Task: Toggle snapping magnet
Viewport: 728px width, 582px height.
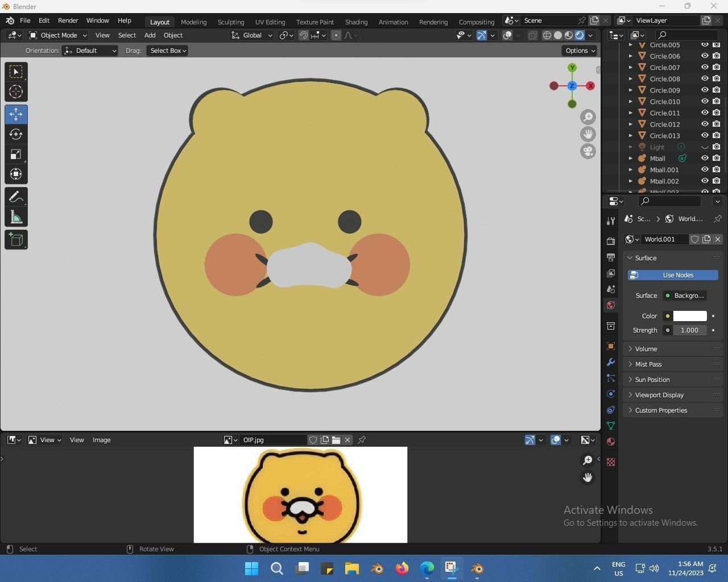Action: click(304, 35)
